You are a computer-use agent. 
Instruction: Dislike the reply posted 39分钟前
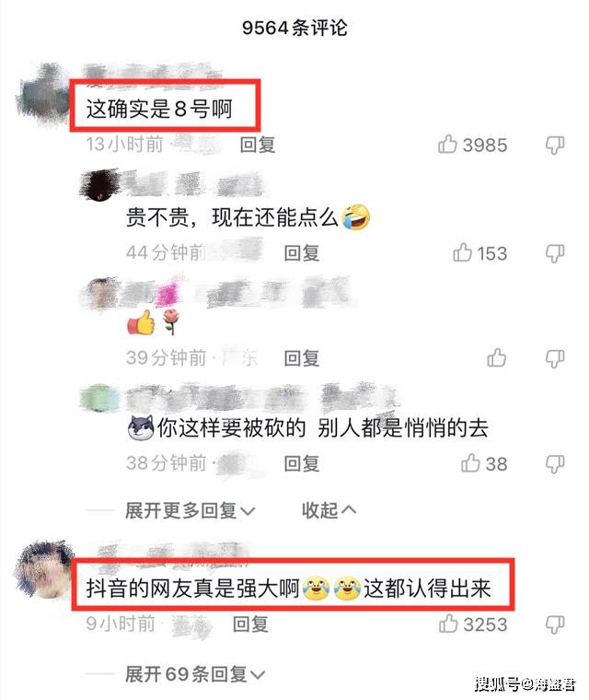tap(555, 358)
